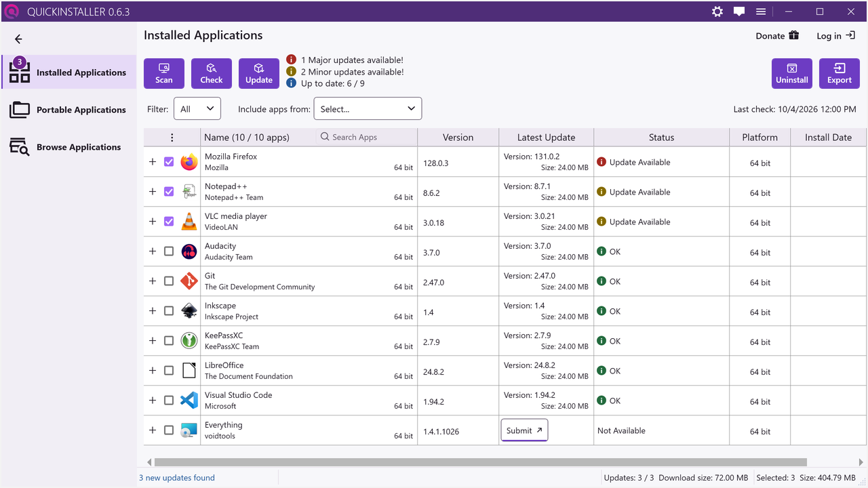
Task: Sort by the Version column header
Action: [x=458, y=138]
